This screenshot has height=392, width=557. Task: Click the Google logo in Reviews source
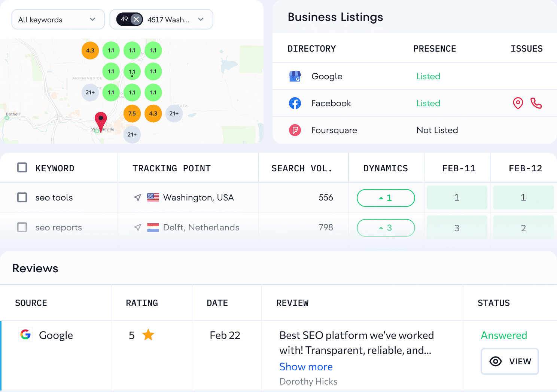tap(25, 334)
